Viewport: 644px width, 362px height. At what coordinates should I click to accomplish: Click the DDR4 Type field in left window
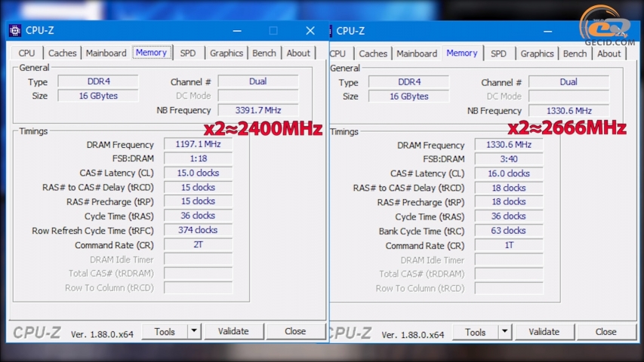point(98,81)
